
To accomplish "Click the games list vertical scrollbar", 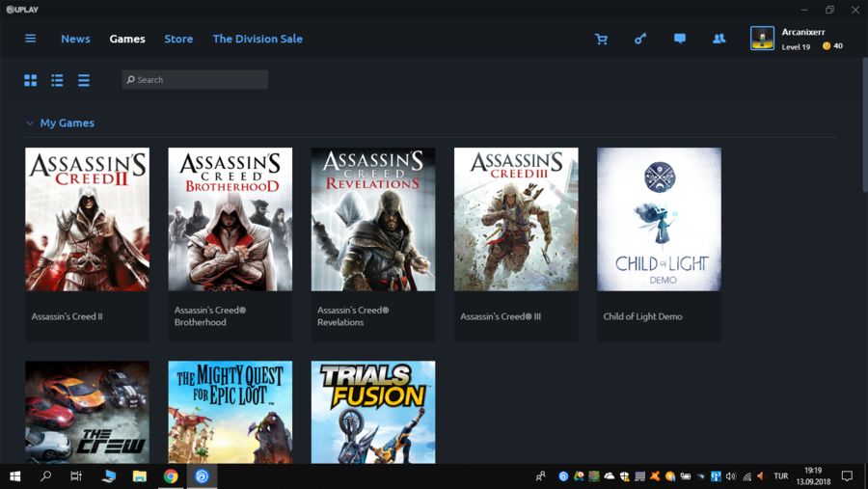I will click(x=865, y=124).
